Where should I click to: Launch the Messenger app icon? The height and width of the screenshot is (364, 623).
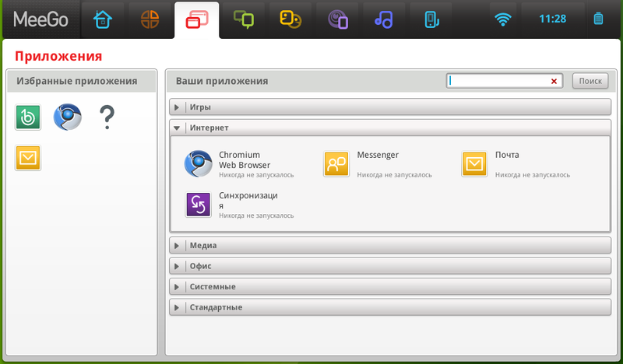coord(336,163)
